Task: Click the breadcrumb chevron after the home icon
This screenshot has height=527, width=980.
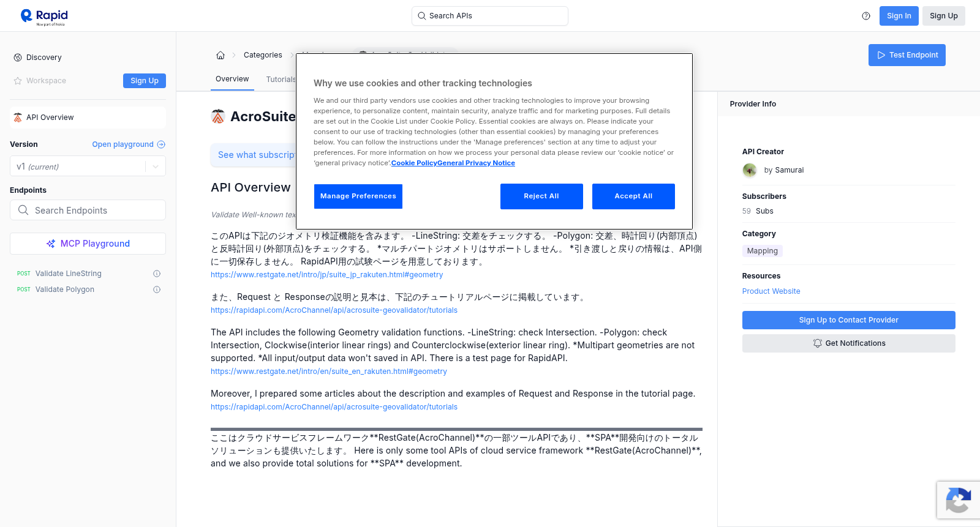Action: coord(234,55)
